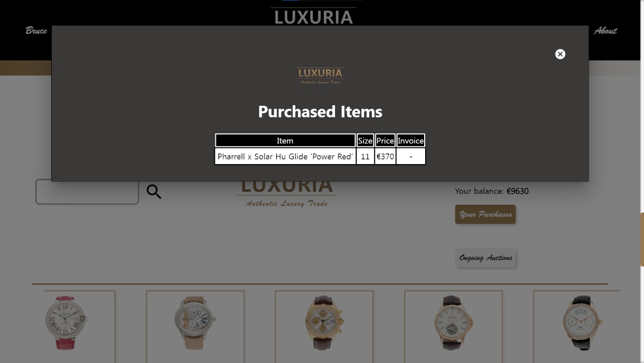Select the rose gold tourbillon watch thumbnail
Image resolution: width=644 pixels, height=363 pixels.
point(453,323)
